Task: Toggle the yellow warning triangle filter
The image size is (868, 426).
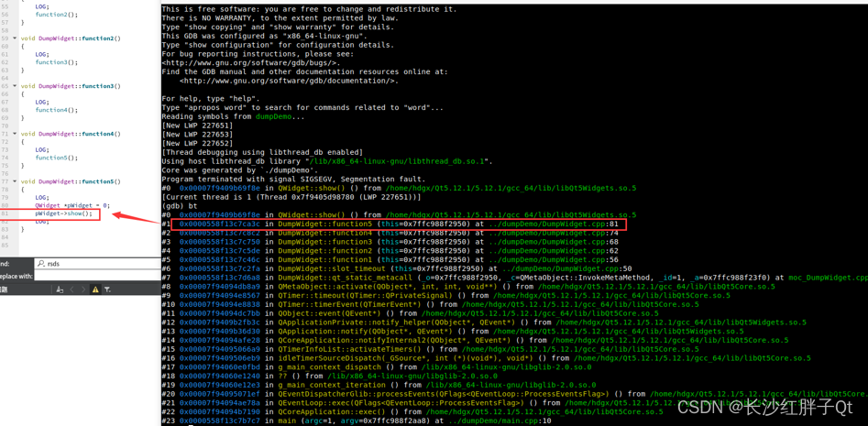Action: pyautogui.click(x=95, y=289)
